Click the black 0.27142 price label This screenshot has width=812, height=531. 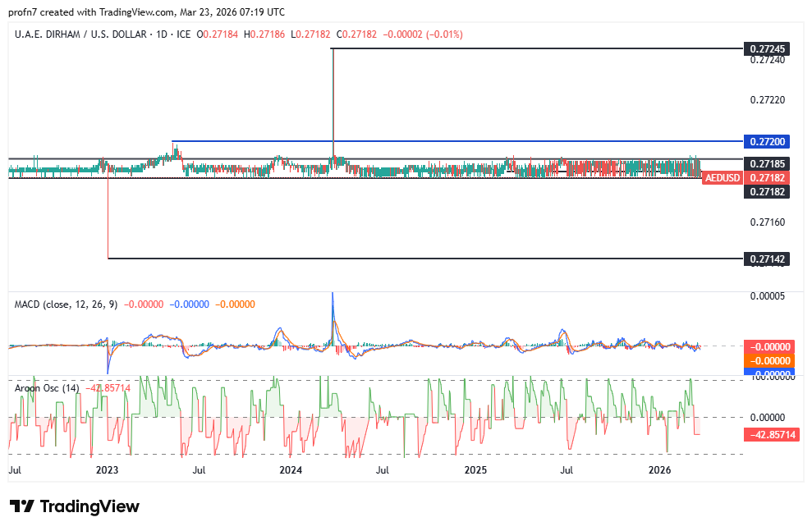point(768,259)
